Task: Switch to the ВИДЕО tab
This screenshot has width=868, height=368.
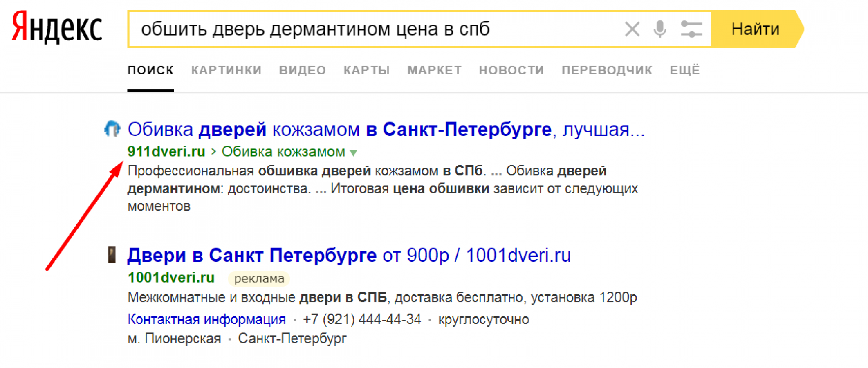Action: click(x=303, y=70)
